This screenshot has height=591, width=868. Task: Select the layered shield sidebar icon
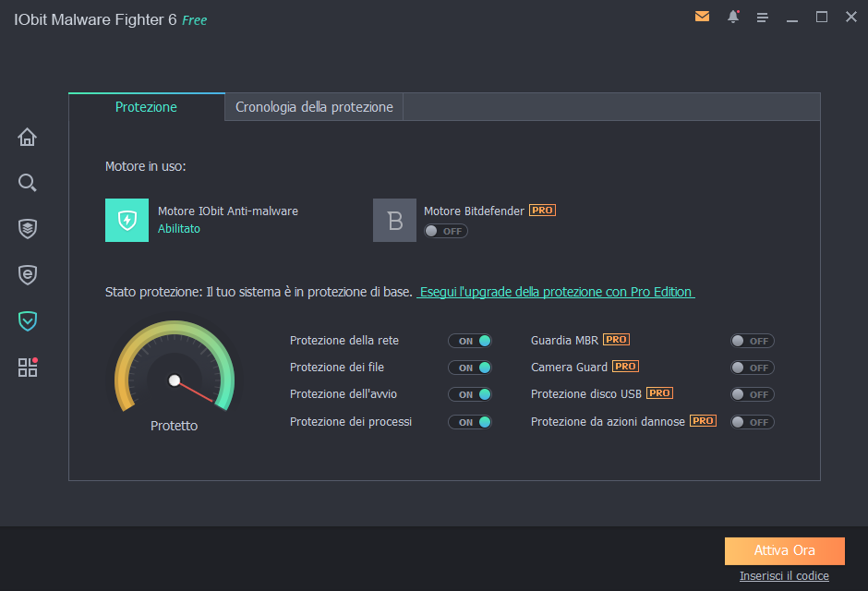point(28,228)
